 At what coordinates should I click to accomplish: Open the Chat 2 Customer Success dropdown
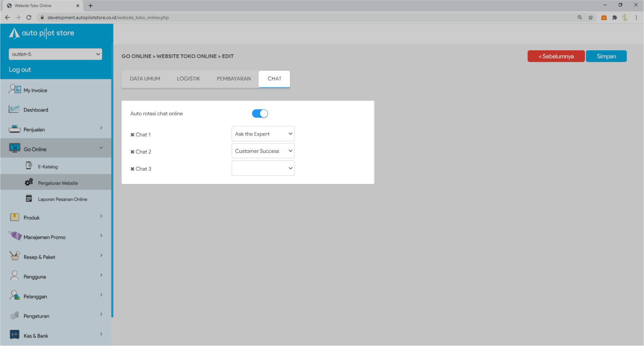(263, 151)
